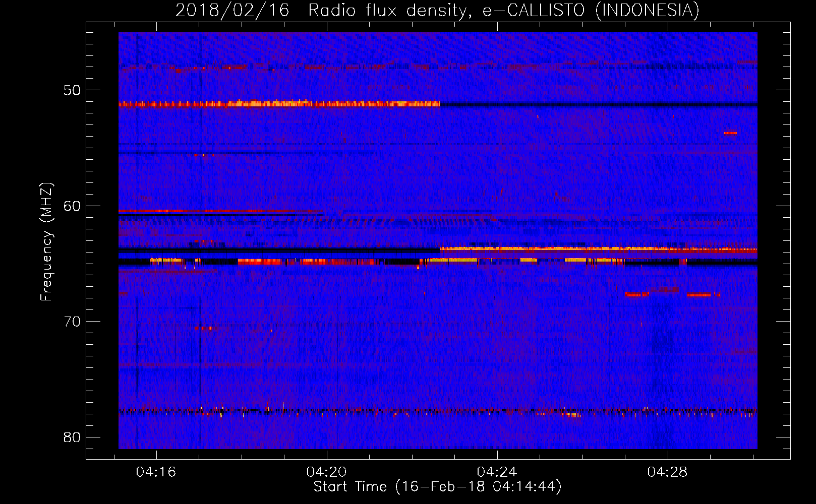This screenshot has height=504, width=816.
Task: Click the 80 MHz frequency tick label
Action: pos(72,437)
